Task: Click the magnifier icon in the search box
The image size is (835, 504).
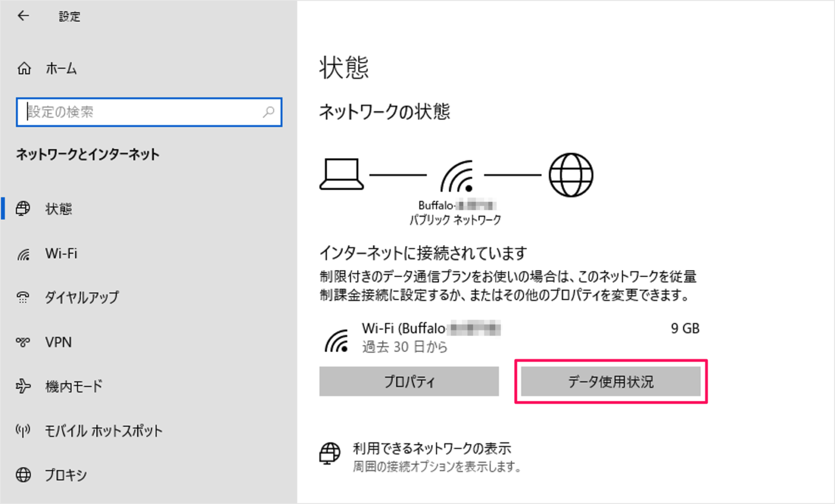Action: [269, 113]
